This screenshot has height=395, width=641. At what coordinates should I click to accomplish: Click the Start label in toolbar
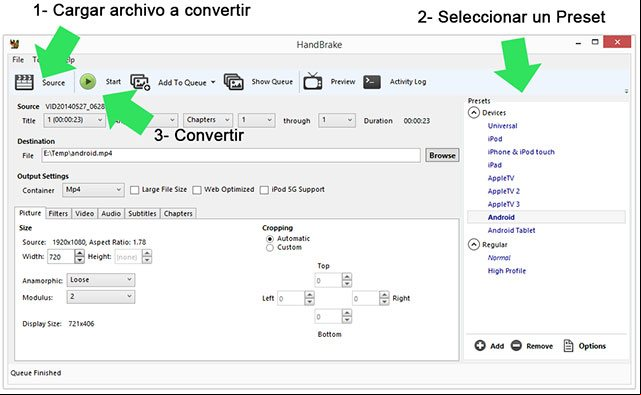point(113,82)
